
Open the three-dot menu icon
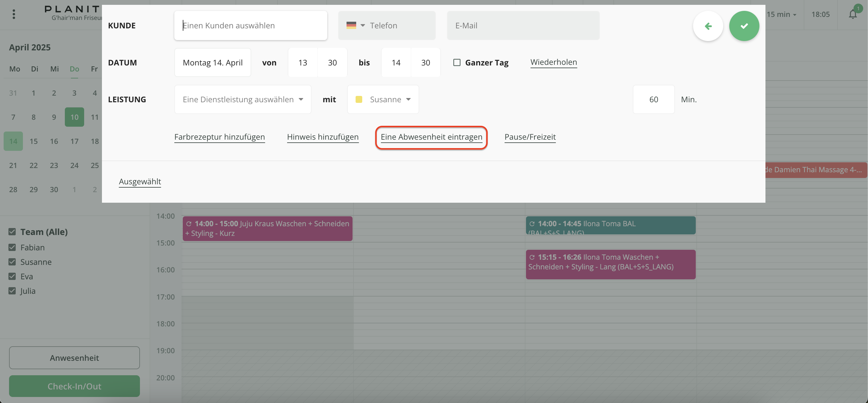(14, 14)
